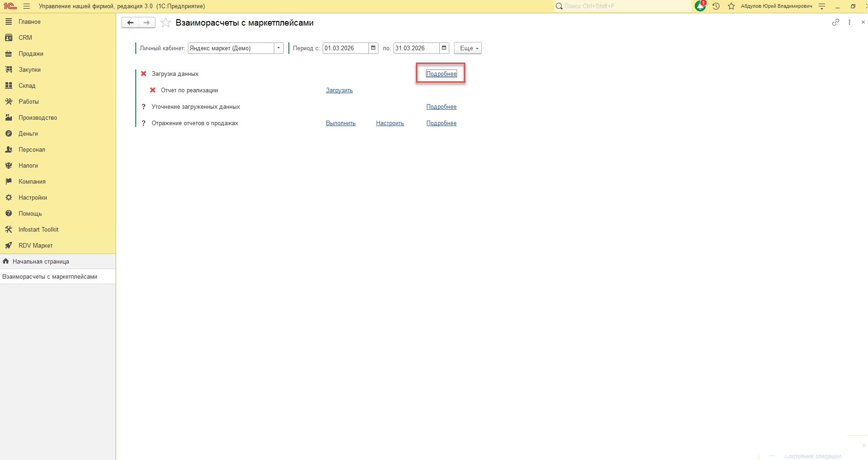Open the history clock icon
This screenshot has width=868, height=460.
click(716, 6)
